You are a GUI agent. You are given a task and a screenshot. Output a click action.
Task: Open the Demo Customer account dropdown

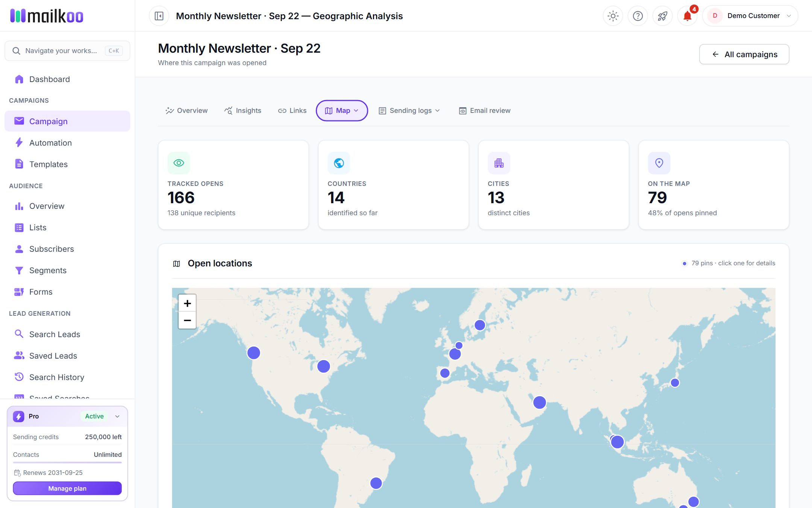point(750,16)
